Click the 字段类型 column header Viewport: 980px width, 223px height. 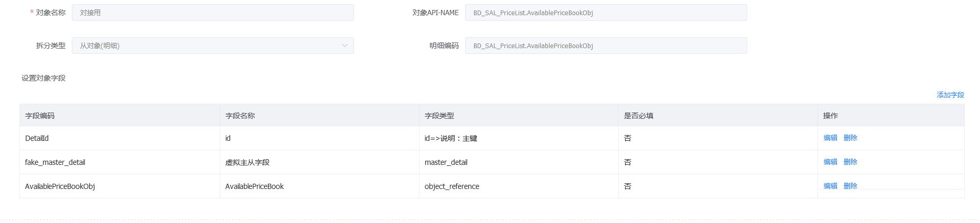[x=439, y=116]
